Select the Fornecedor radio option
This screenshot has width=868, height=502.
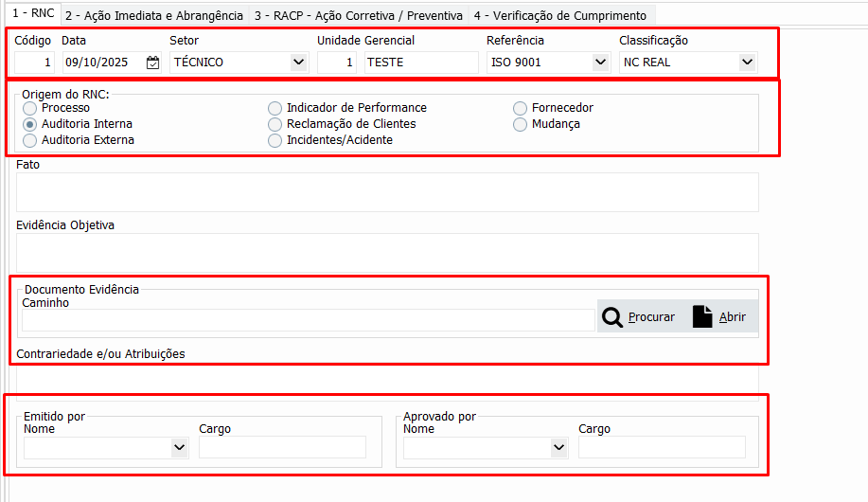pos(521,108)
